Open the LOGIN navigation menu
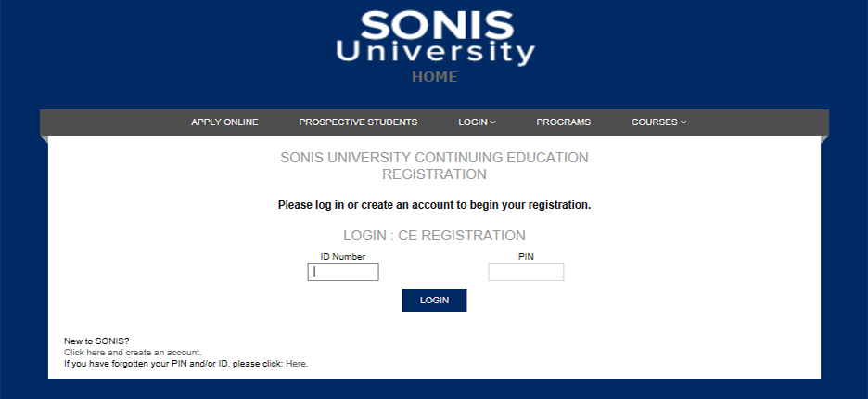The height and width of the screenshot is (399, 868). coord(473,122)
